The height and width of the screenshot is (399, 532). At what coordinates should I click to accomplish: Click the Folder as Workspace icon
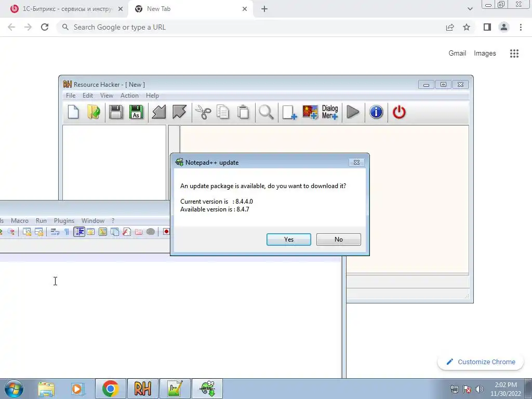pos(138,232)
